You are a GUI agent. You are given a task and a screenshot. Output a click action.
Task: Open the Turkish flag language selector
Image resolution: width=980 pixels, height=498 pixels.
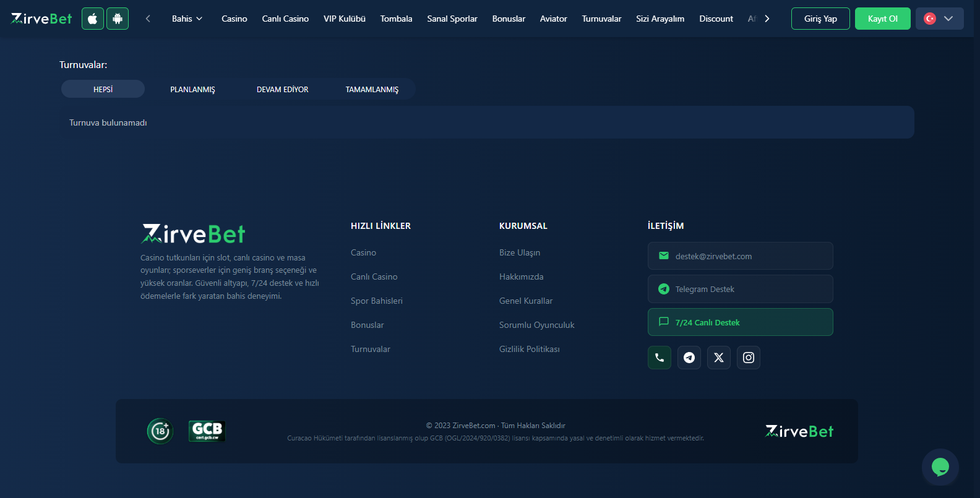coord(939,19)
